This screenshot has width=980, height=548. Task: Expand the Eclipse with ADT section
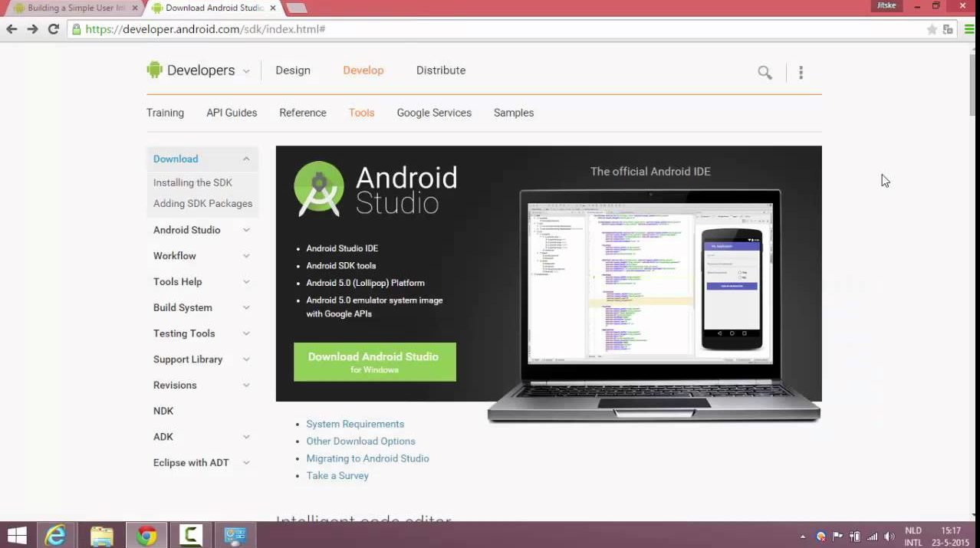pos(246,463)
